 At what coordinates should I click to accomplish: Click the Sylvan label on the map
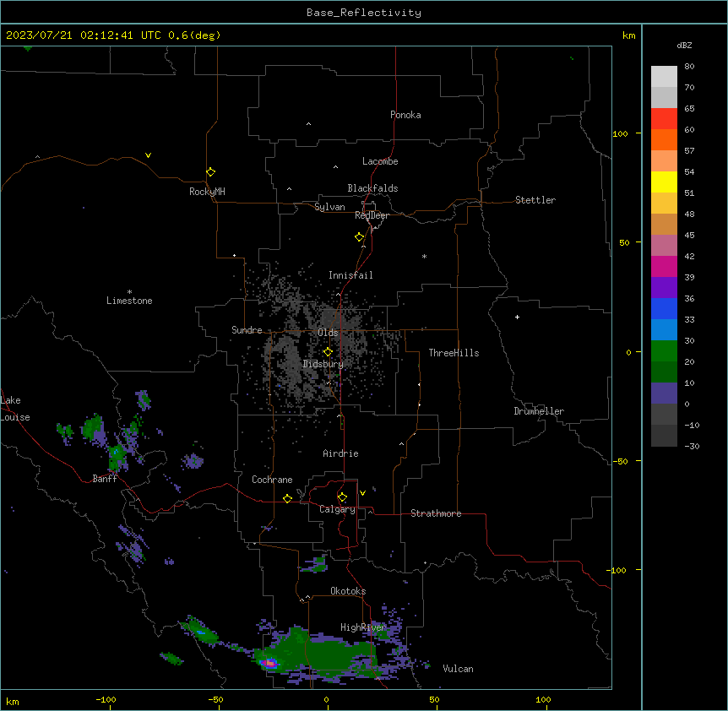tap(329, 207)
